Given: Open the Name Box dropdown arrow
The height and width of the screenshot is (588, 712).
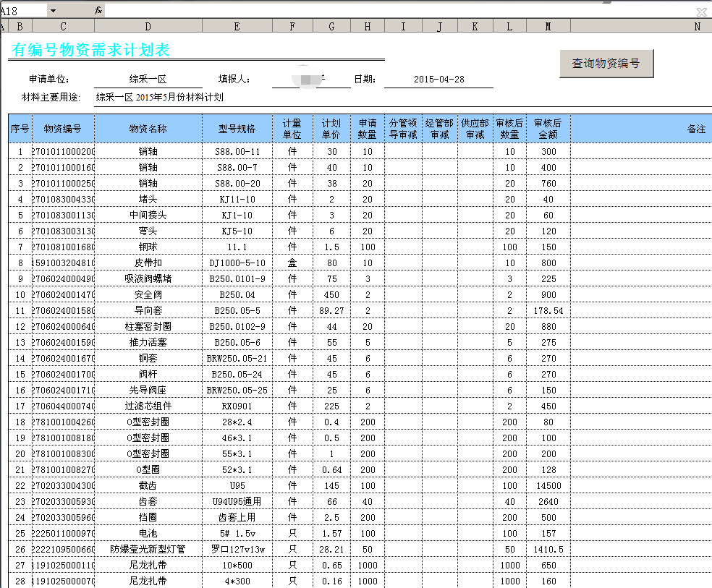Looking at the screenshot, I should pos(53,11).
